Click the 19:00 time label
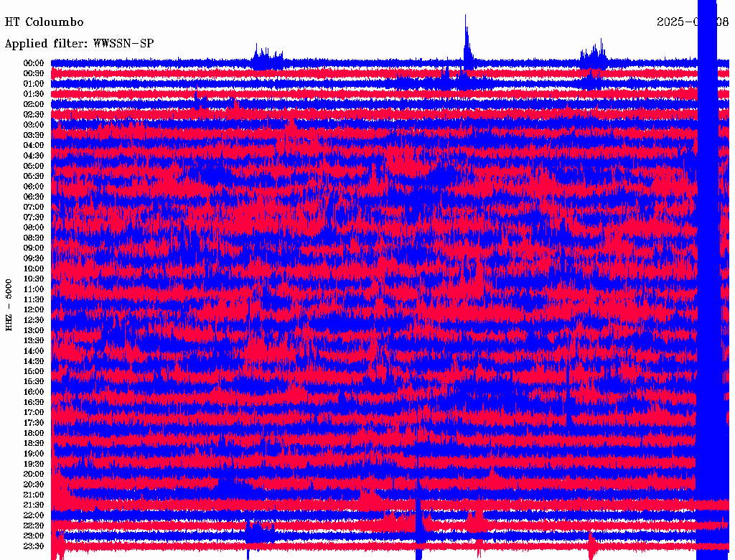This screenshot has height=560, width=735. click(34, 454)
